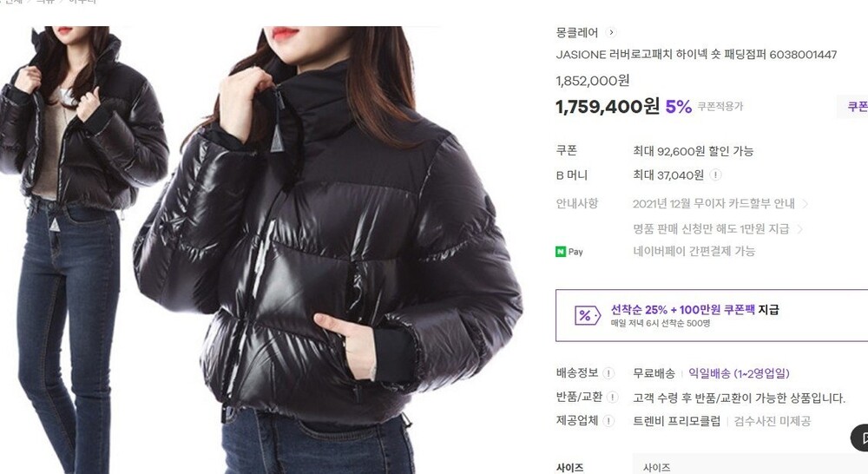Click the 반품/교환 info icon
Image resolution: width=868 pixels, height=474 pixels.
[x=612, y=397]
